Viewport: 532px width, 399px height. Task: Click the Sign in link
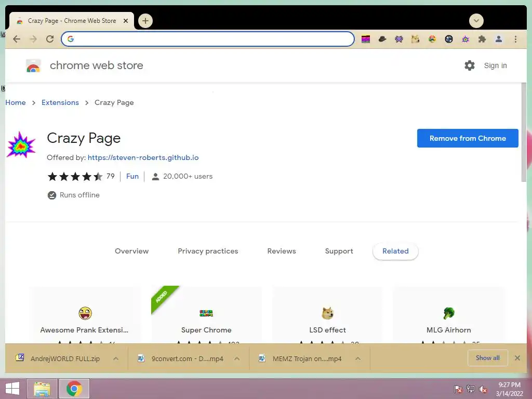tap(495, 65)
